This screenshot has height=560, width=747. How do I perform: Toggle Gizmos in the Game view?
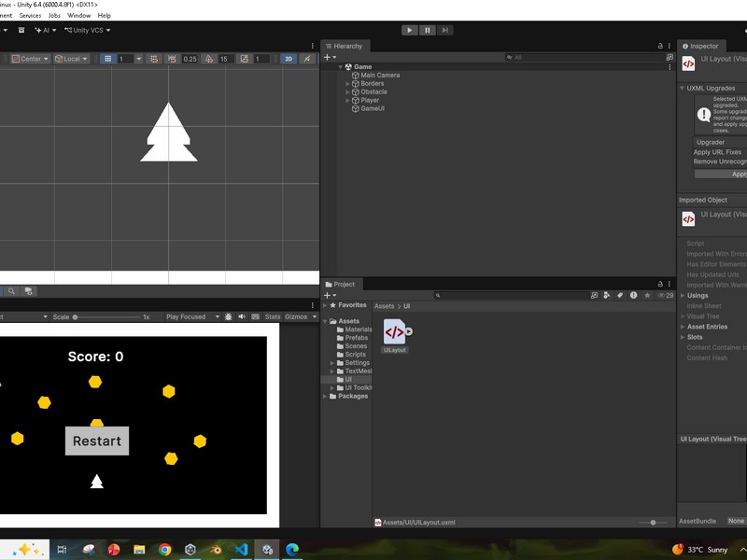tap(296, 316)
